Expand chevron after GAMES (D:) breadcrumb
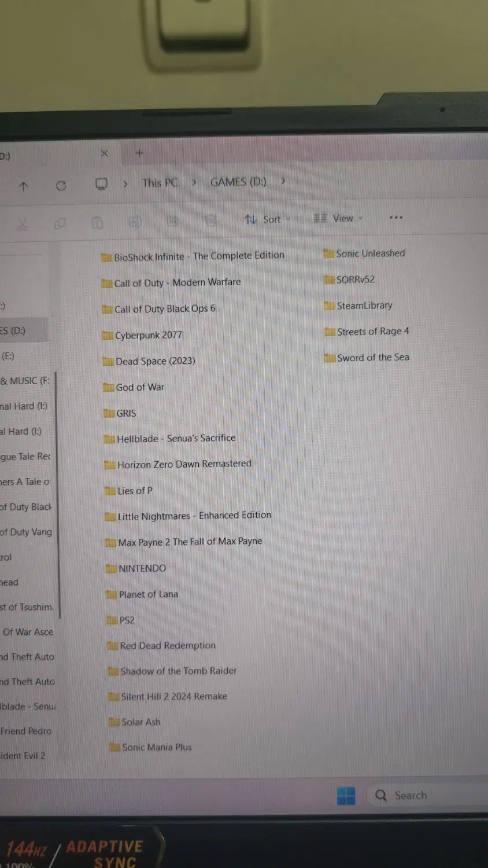 click(283, 181)
